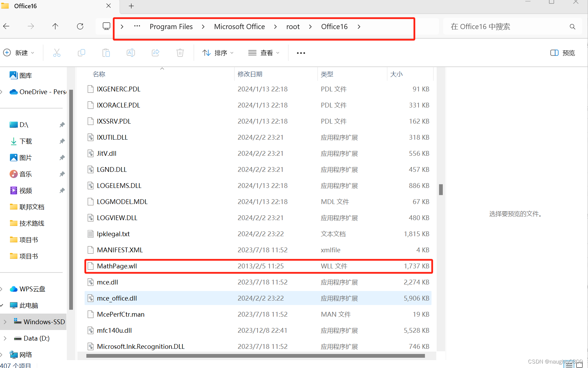Sort by 类型 column header

(x=327, y=74)
